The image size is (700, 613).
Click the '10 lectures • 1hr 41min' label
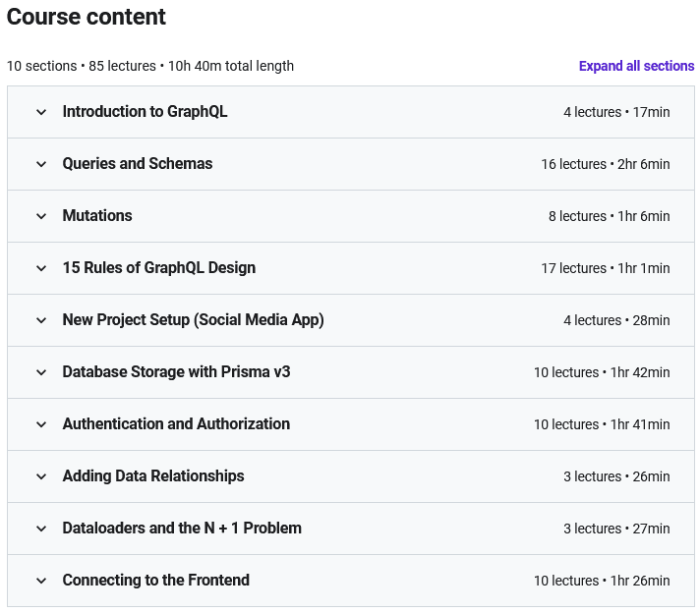tap(602, 424)
